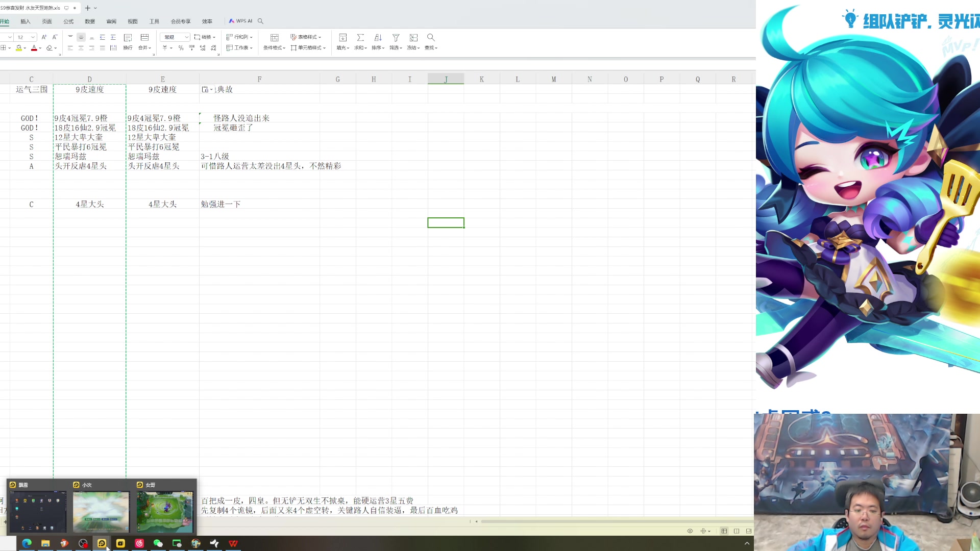This screenshot has width=980, height=551.
Task: Click the eye protection mode icon in status bar
Action: coord(690,531)
